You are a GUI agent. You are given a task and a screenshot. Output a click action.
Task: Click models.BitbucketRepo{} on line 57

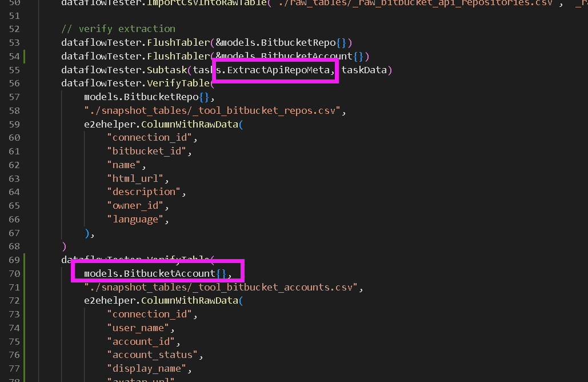[x=146, y=97]
